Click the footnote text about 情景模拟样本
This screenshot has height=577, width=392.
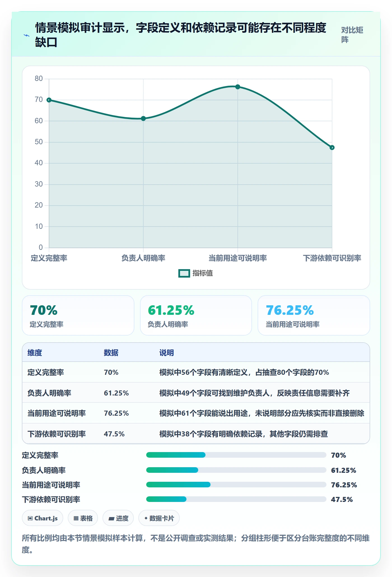(196, 544)
